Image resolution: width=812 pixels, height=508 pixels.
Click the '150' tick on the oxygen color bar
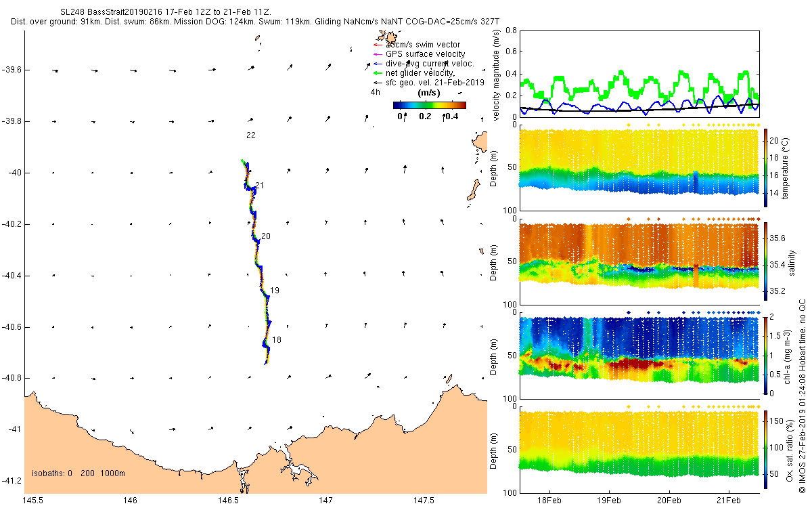778,422
